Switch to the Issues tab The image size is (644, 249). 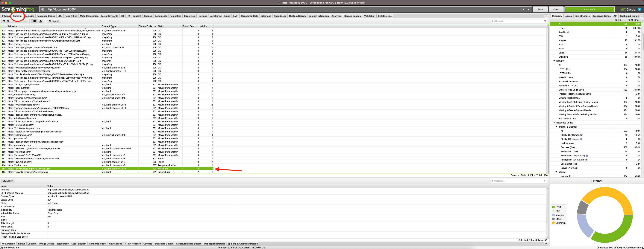click(x=568, y=16)
